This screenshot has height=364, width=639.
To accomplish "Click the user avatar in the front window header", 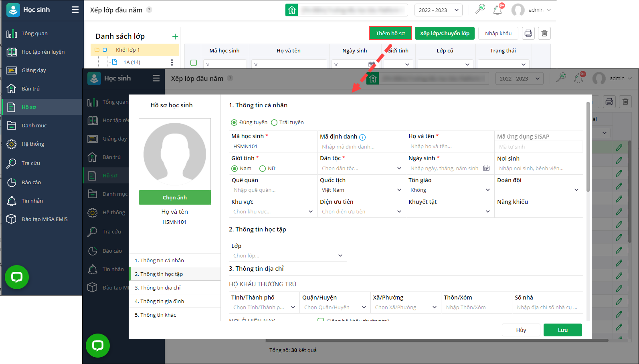I will [x=599, y=78].
